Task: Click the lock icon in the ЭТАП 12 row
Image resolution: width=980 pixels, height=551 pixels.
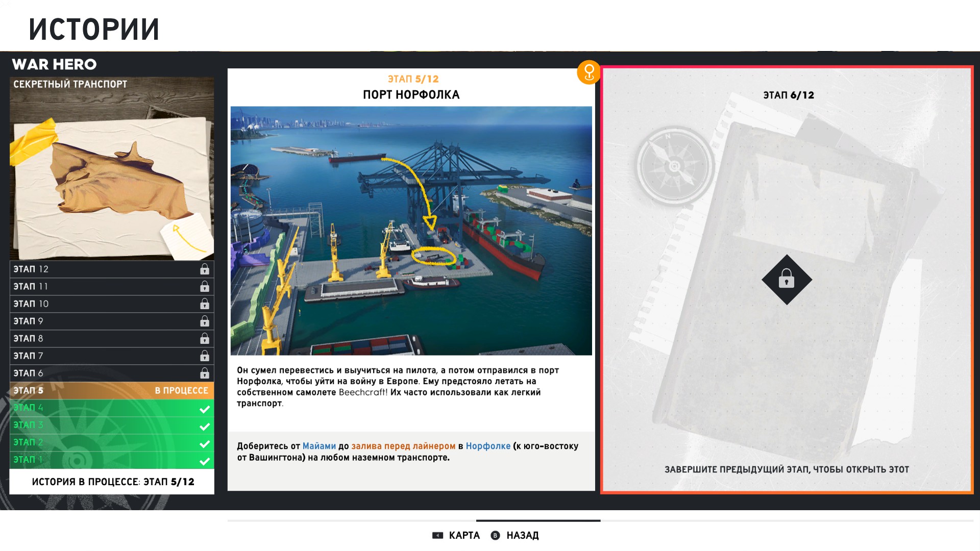Action: 205,269
